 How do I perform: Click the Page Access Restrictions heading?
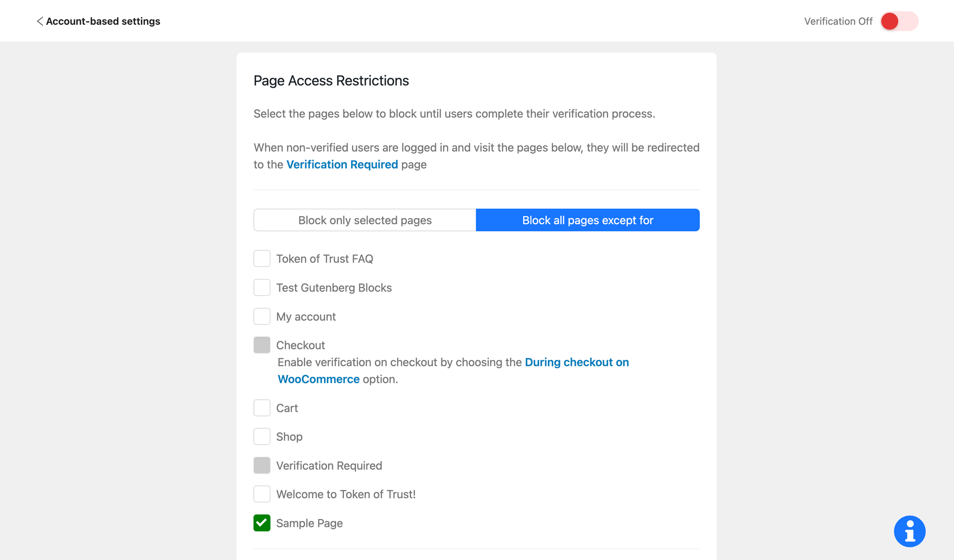[331, 81]
